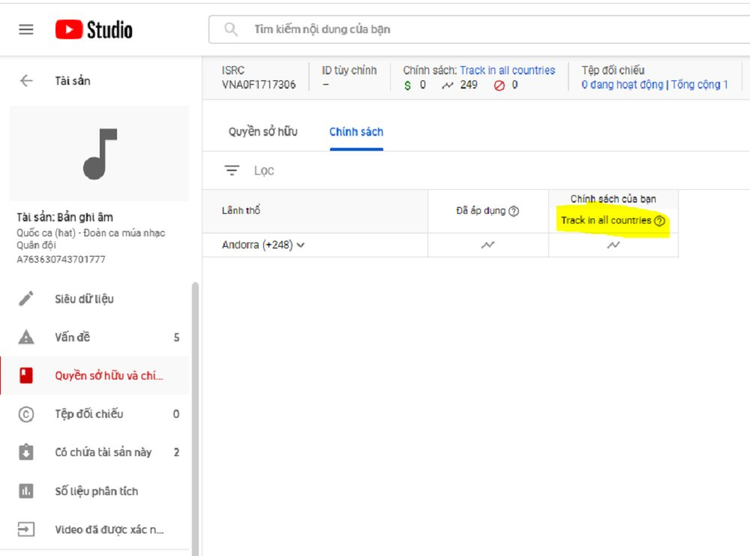
Task: Click the Tổng cộng 1 link
Action: point(699,85)
